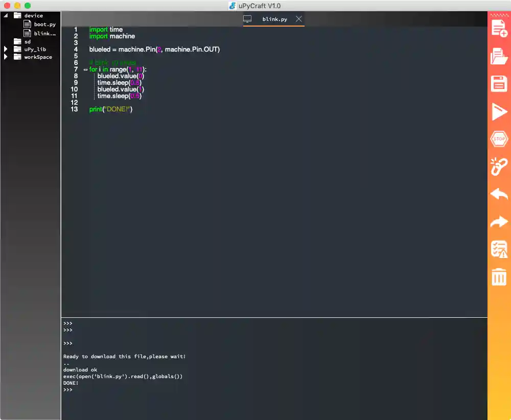The width and height of the screenshot is (511, 420).
Task: Disconnect the board using the broken-chain icon
Action: pos(499,167)
